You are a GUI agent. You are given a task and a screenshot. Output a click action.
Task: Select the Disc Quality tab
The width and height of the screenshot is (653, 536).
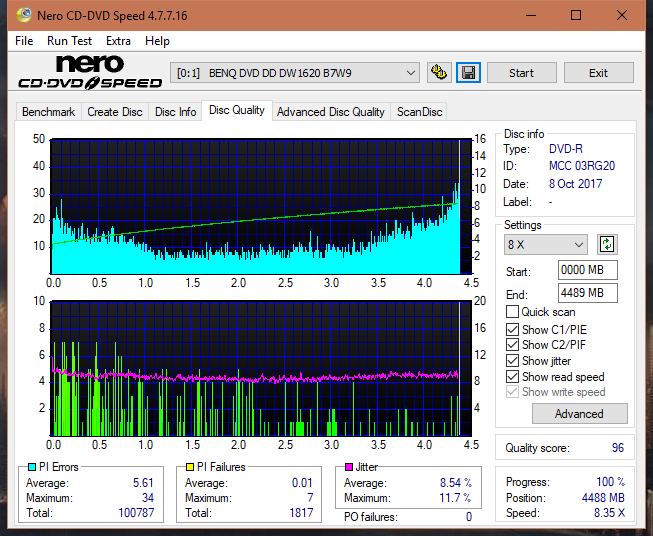(x=237, y=110)
